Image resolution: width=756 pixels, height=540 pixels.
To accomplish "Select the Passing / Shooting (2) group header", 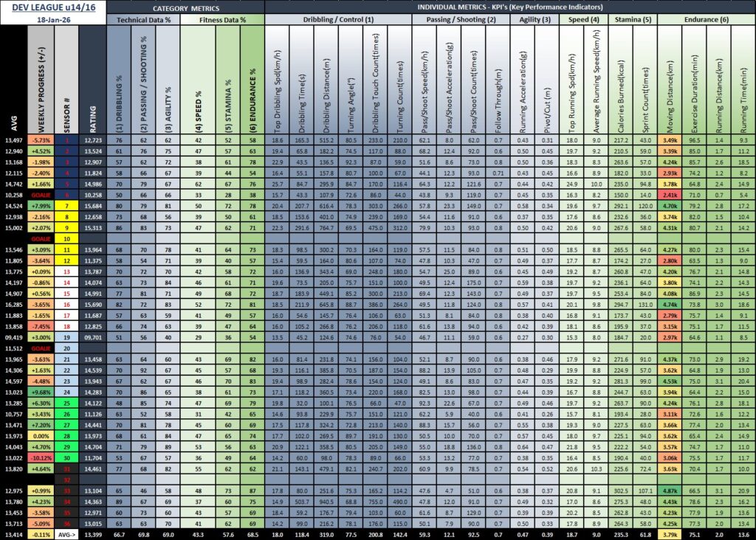I will (461, 19).
